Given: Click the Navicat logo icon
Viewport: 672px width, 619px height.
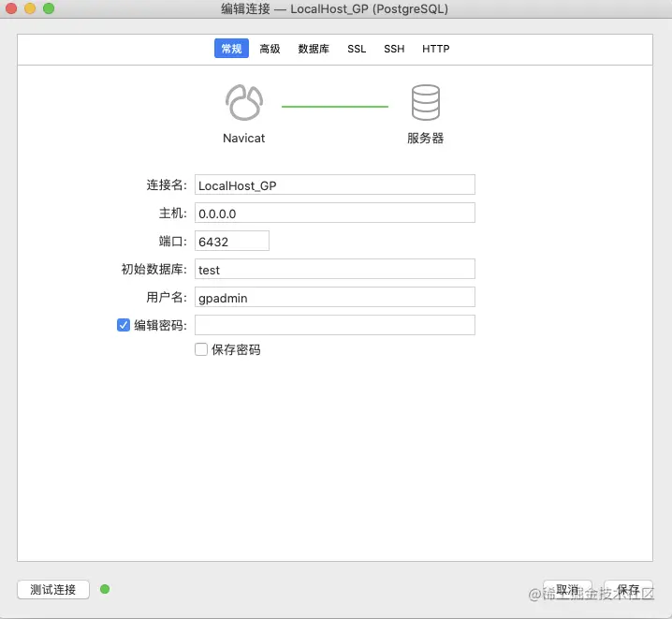Looking at the screenshot, I should click(x=244, y=102).
